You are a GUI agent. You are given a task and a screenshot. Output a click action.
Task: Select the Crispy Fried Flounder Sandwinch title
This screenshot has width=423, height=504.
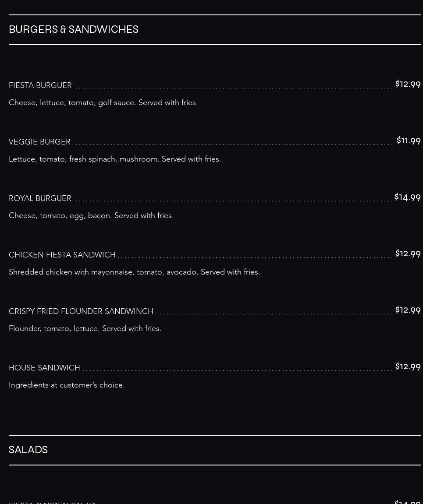pyautogui.click(x=81, y=311)
